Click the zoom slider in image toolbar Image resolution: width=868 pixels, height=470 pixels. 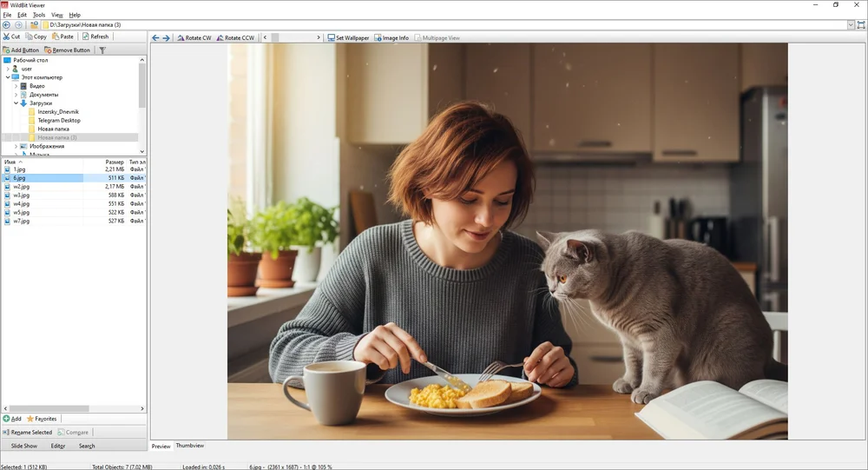pos(295,38)
